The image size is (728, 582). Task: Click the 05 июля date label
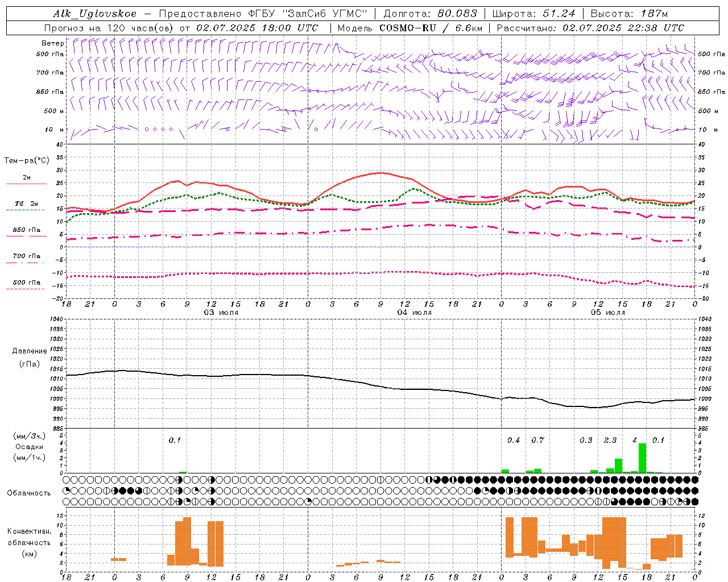(608, 313)
